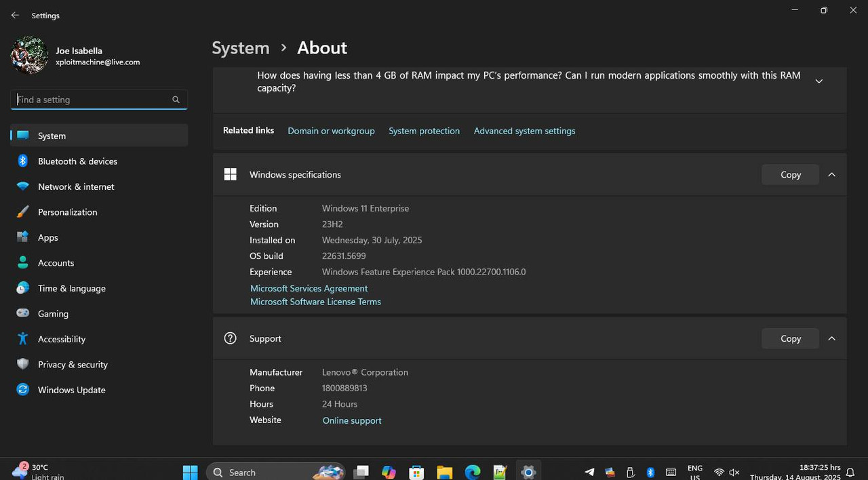Click the Telegram tray icon
Image resolution: width=868 pixels, height=480 pixels.
[x=589, y=472]
